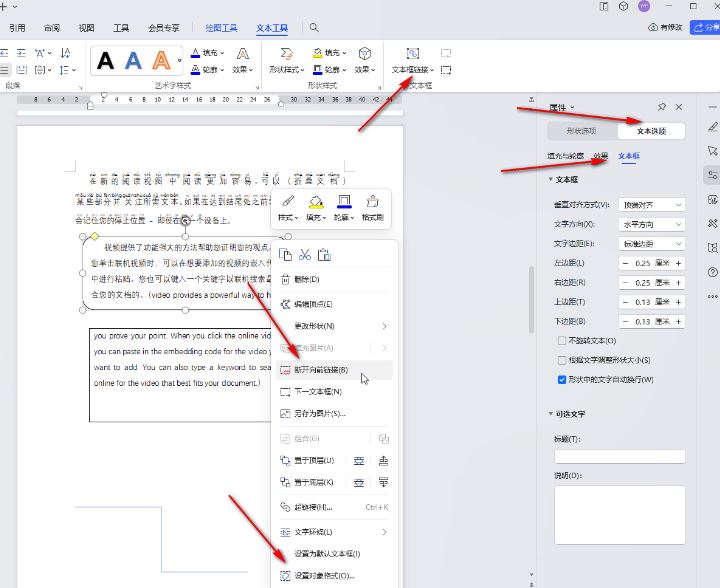The image size is (720, 588).
Task: Choose 下一文本框(N) from the context menu
Action: [334, 392]
